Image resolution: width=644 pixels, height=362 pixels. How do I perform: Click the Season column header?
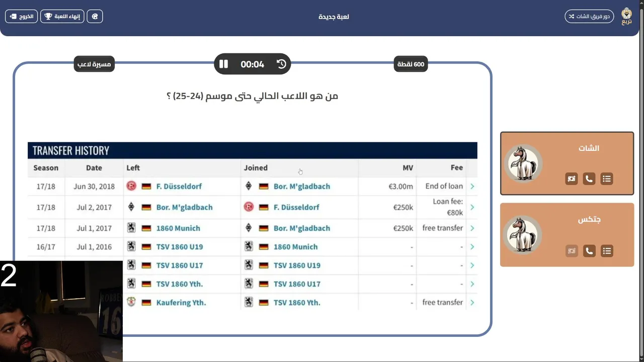click(x=46, y=168)
